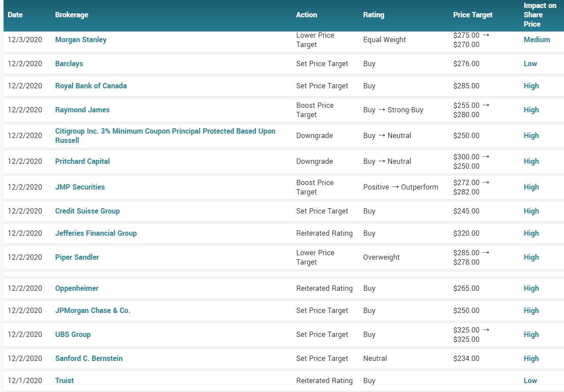Open the Pritchard Capital link
564x392 pixels.
[83, 161]
